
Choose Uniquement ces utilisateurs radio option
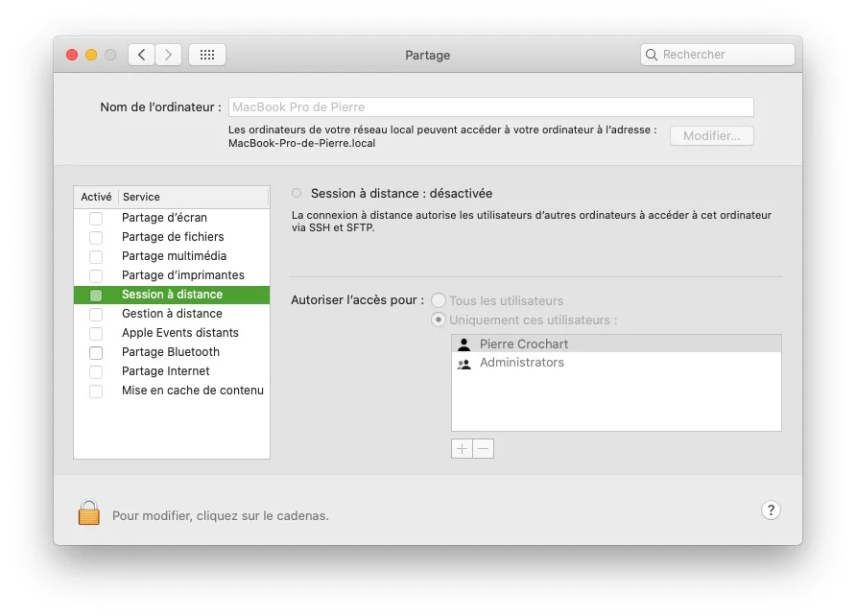click(x=439, y=320)
